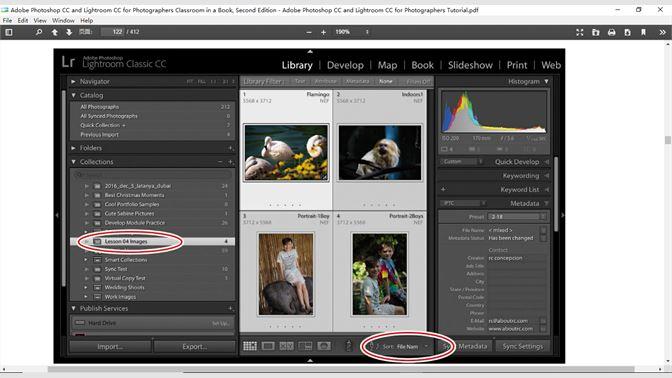This screenshot has width=672, height=378.
Task: Expand the Folders panel
Action: tap(73, 148)
